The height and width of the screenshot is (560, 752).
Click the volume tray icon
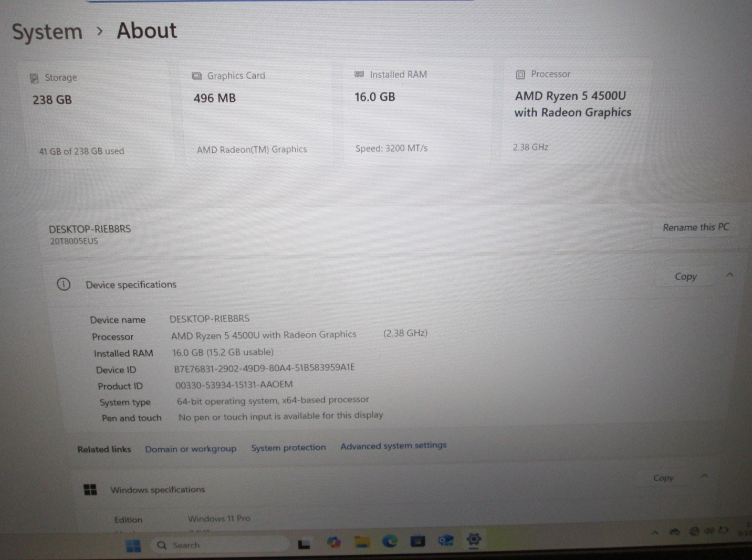pos(709,531)
